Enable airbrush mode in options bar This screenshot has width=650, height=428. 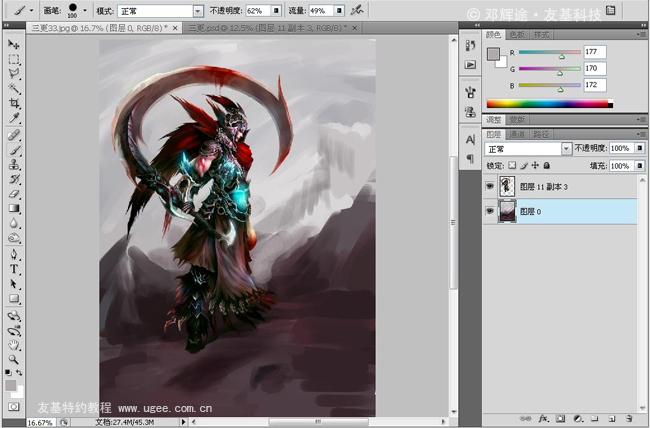pos(357,10)
